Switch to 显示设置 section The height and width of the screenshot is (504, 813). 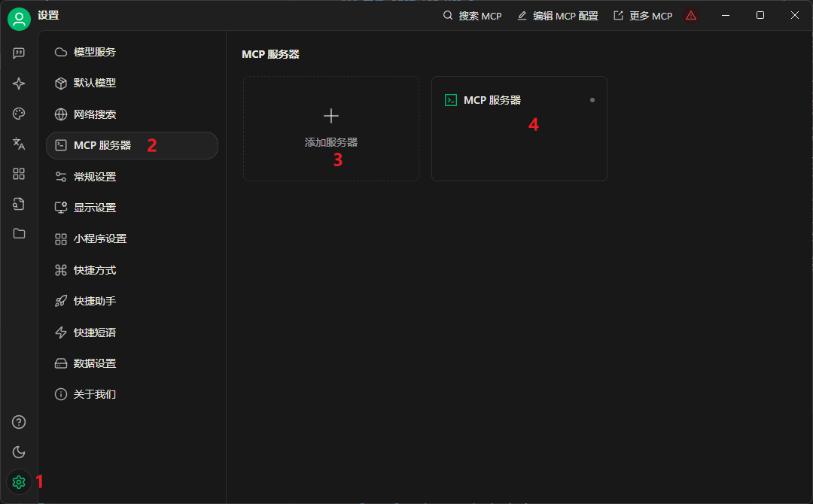pyautogui.click(x=94, y=207)
